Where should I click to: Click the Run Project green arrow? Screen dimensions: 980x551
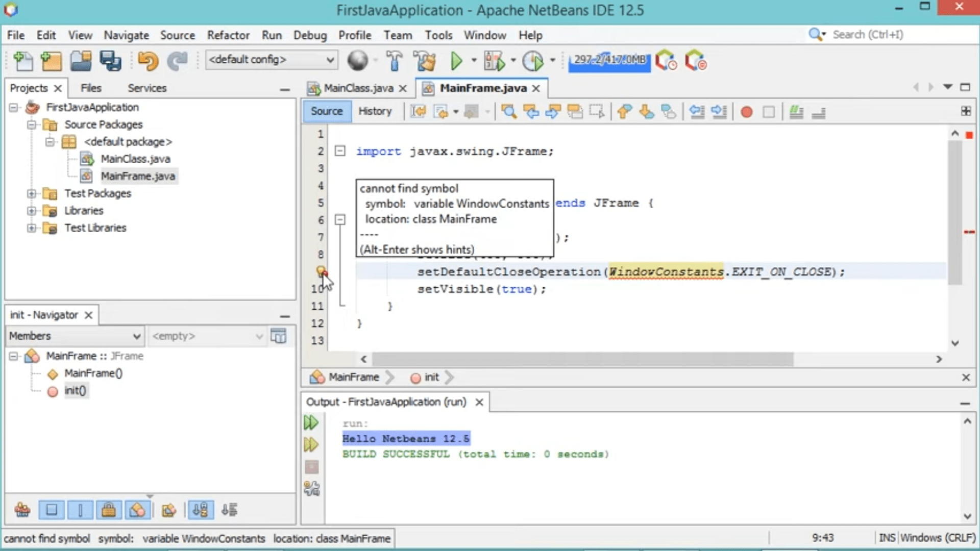click(x=456, y=61)
